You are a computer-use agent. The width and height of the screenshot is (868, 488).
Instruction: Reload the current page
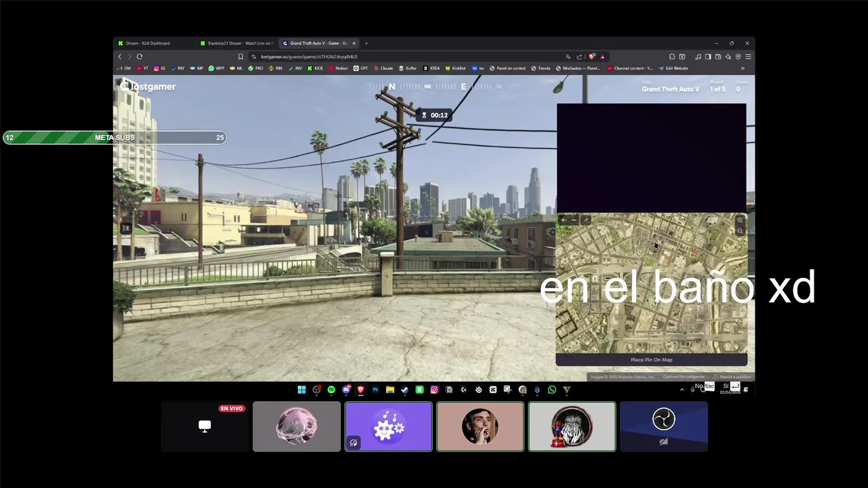140,56
